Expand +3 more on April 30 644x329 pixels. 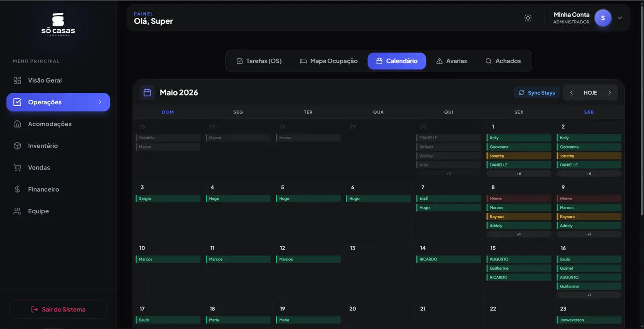448,174
